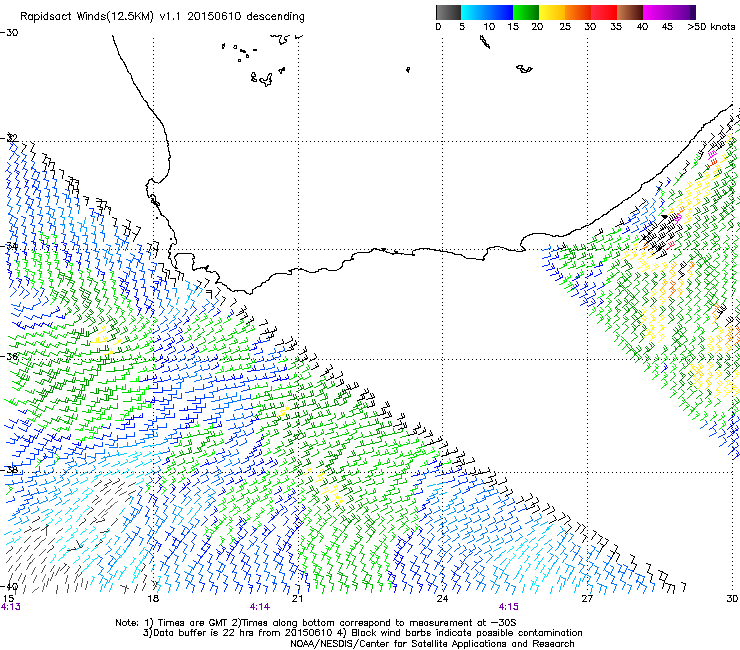
Task: Click the '27' longitude axis label
Action: coord(587,599)
